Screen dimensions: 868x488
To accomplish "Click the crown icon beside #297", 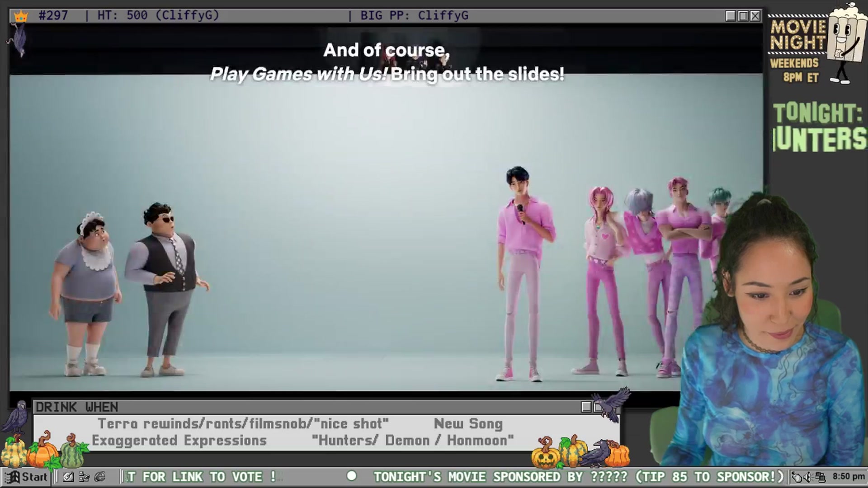I will 21,16.
